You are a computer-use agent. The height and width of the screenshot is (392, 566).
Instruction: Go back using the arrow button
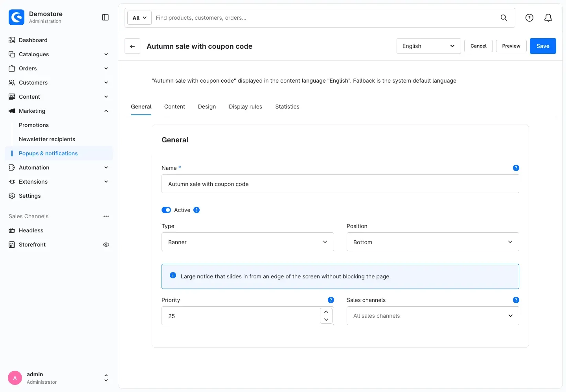pos(132,46)
